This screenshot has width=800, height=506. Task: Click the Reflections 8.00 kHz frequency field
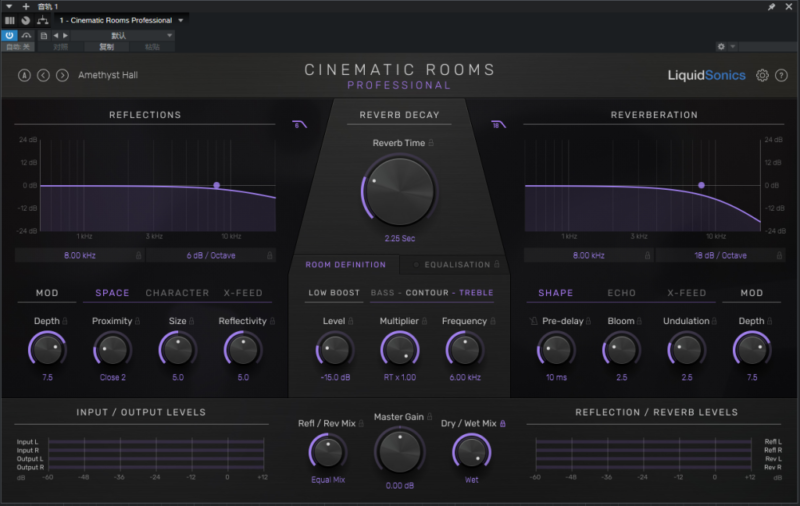79,255
